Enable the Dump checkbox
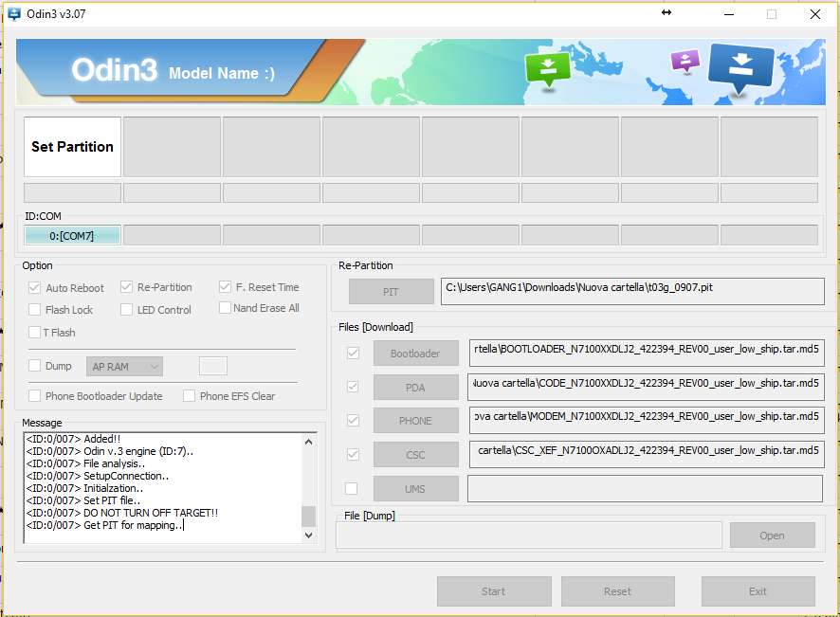Screen dimensions: 840x617 [x=34, y=365]
